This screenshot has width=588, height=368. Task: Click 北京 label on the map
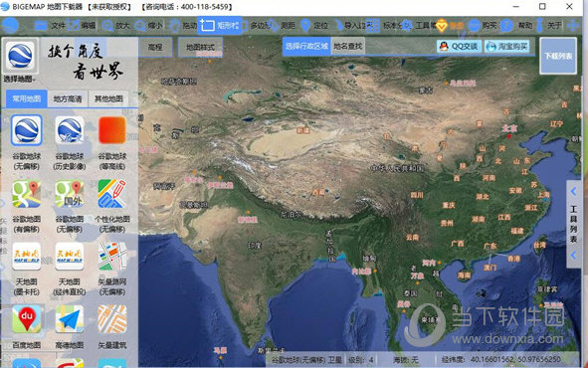pos(509,128)
